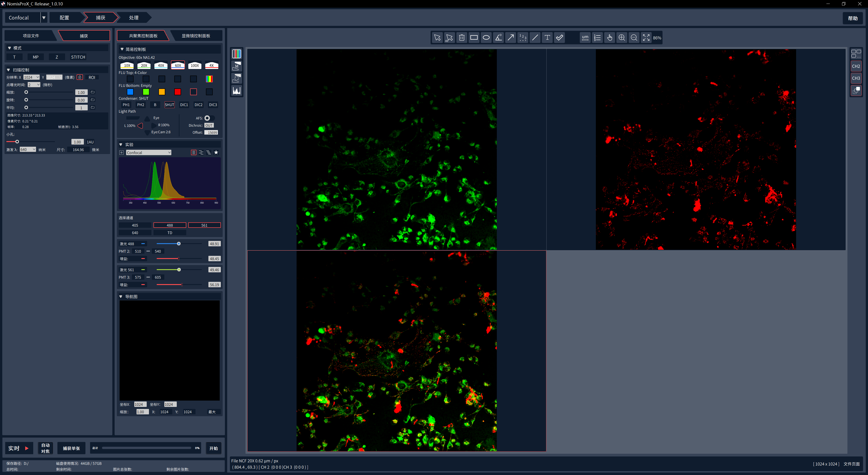Zoom out with the magnifier minus icon
868x475 pixels.
tap(634, 38)
